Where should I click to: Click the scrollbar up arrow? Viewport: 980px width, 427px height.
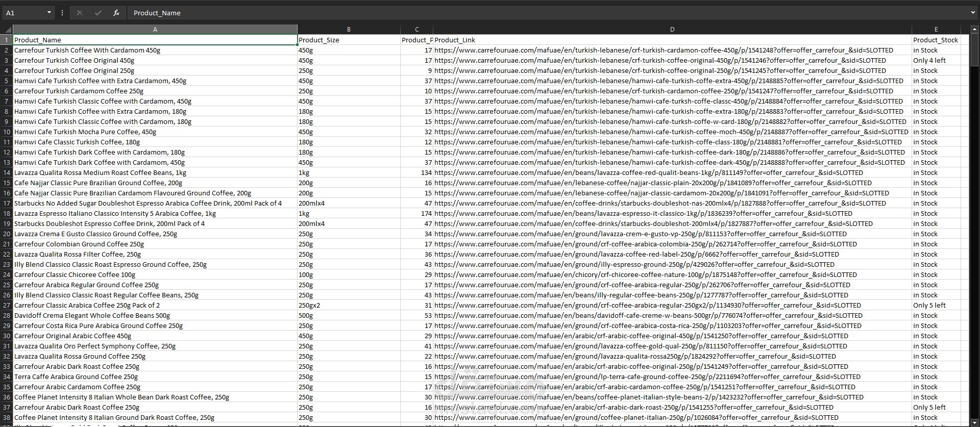coord(974,29)
